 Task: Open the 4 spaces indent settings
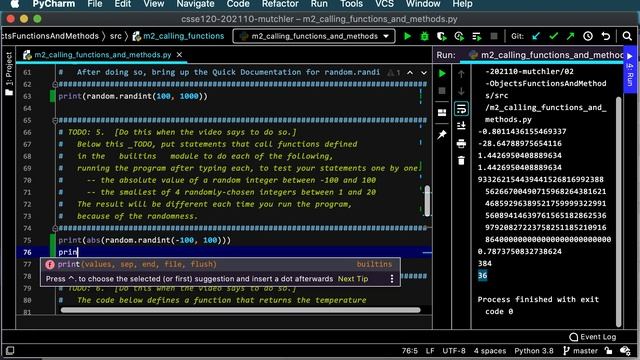(x=489, y=351)
